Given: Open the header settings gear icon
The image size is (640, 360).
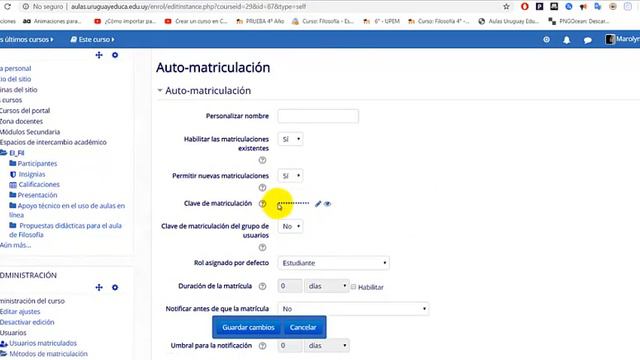Looking at the screenshot, I should point(546,40).
